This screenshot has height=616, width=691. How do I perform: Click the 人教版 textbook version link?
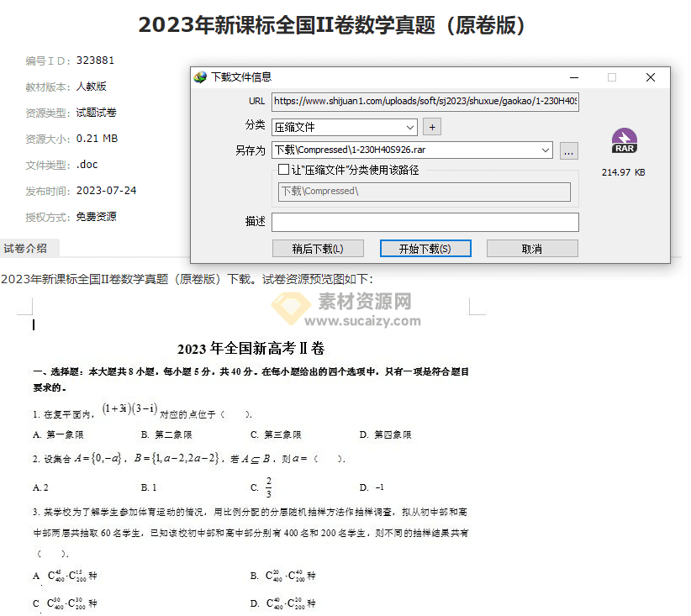92,87
